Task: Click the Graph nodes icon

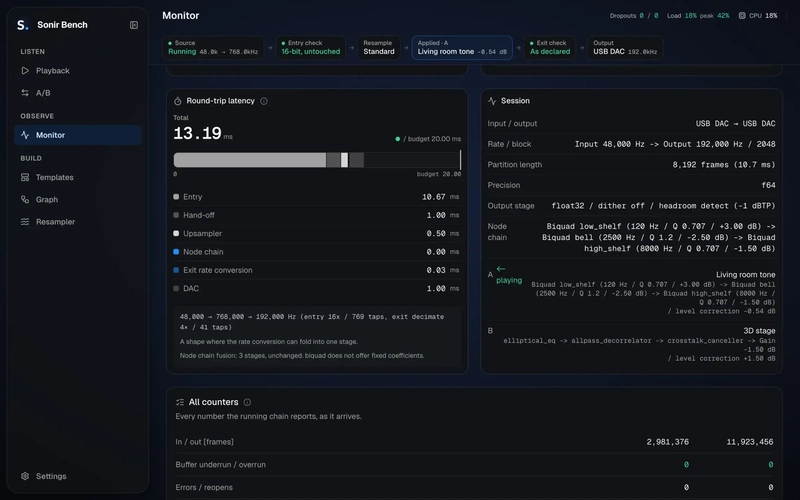Action: coord(25,199)
